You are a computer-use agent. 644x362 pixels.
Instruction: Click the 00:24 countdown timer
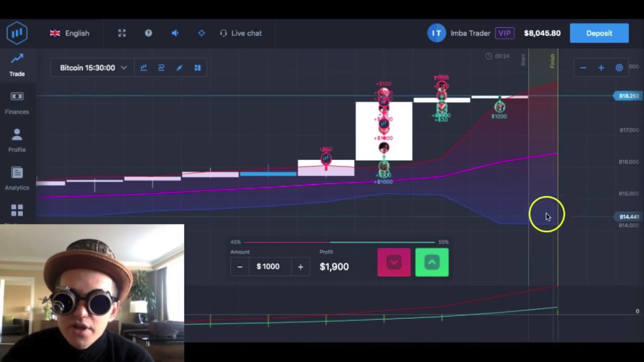coord(498,56)
